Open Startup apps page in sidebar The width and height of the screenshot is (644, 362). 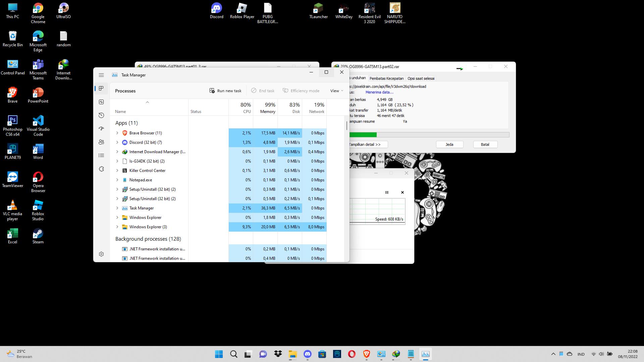101,129
